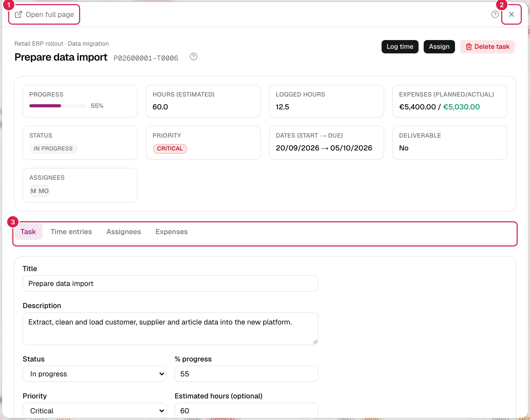
Task: Click the IN PROGRESS status badge
Action: pyautogui.click(x=53, y=149)
